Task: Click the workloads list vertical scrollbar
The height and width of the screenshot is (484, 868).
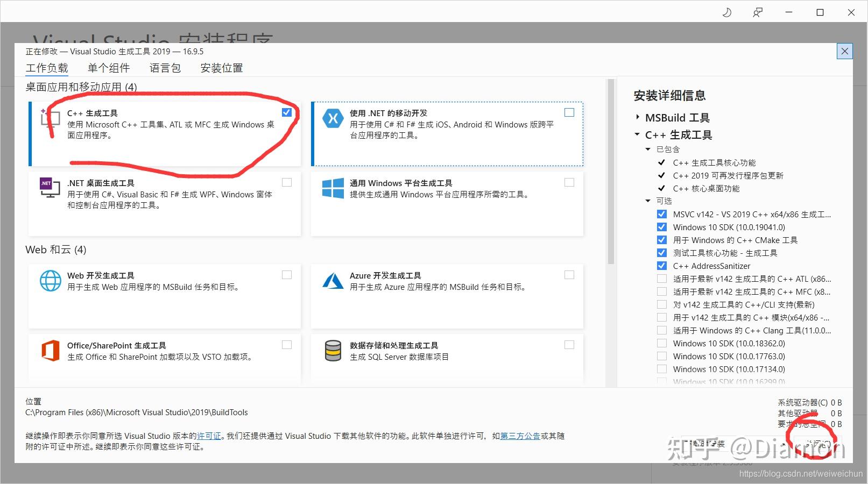Action: tap(611, 172)
